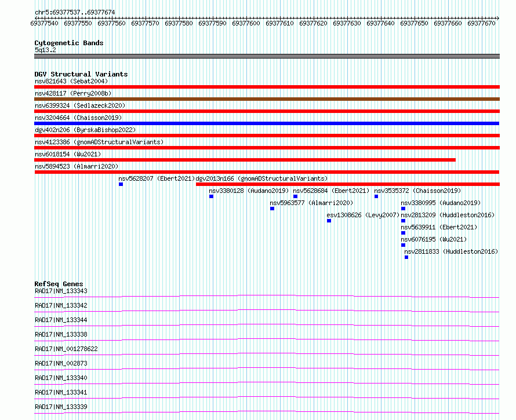Click ruler position 69377540

click(45, 23)
